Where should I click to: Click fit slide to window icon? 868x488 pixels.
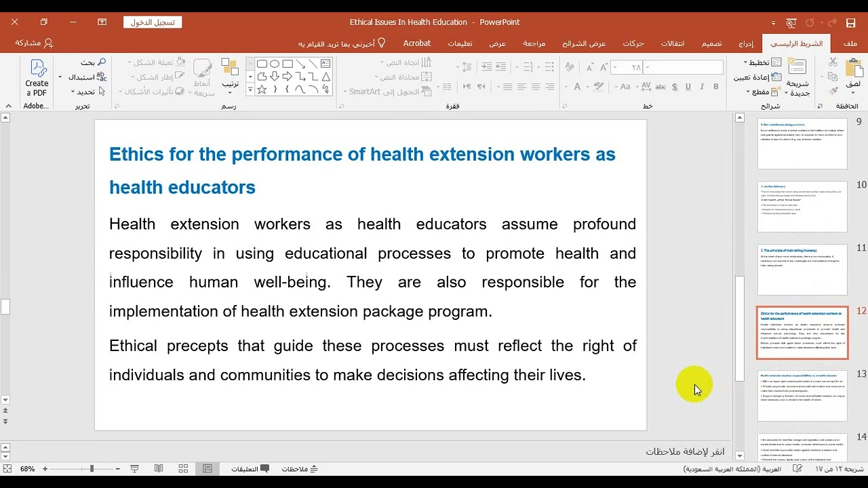(7, 468)
